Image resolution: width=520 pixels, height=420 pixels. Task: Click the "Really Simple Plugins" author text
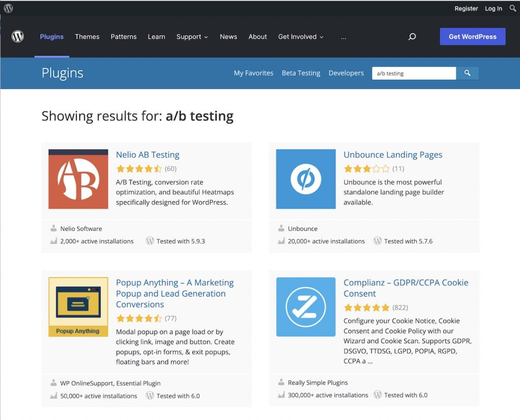click(x=318, y=382)
